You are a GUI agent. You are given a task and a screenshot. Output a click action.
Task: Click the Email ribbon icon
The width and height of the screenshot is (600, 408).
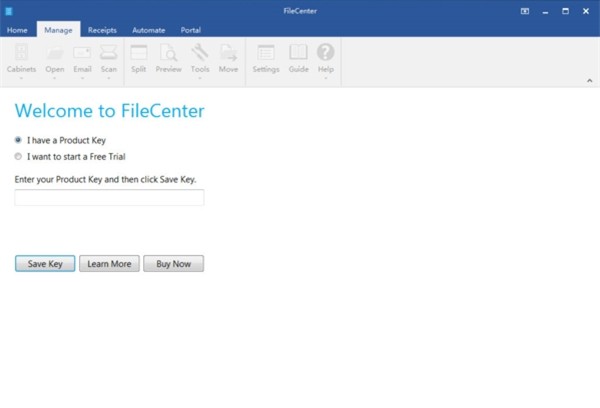(82, 52)
